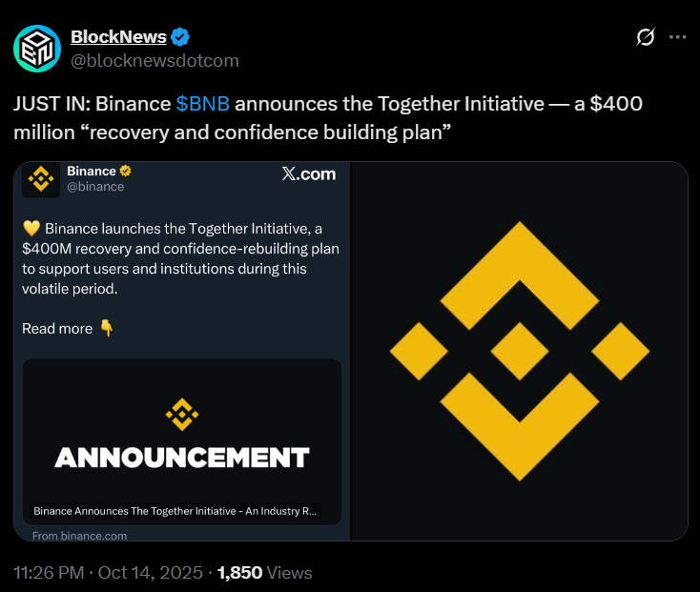Click the @blocknewsdotcom handle
Viewport: 700px width, 592px height.
[x=154, y=61]
